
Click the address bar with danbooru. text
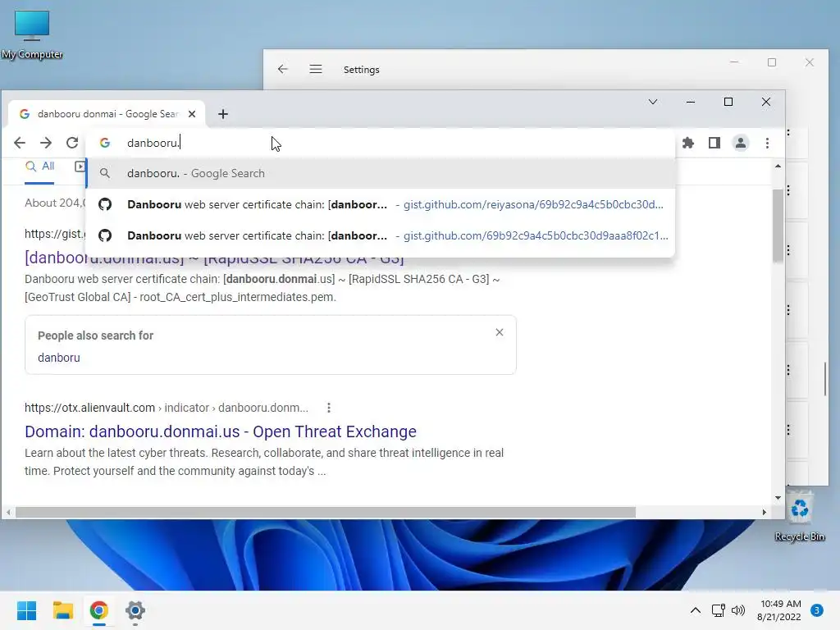coord(381,143)
